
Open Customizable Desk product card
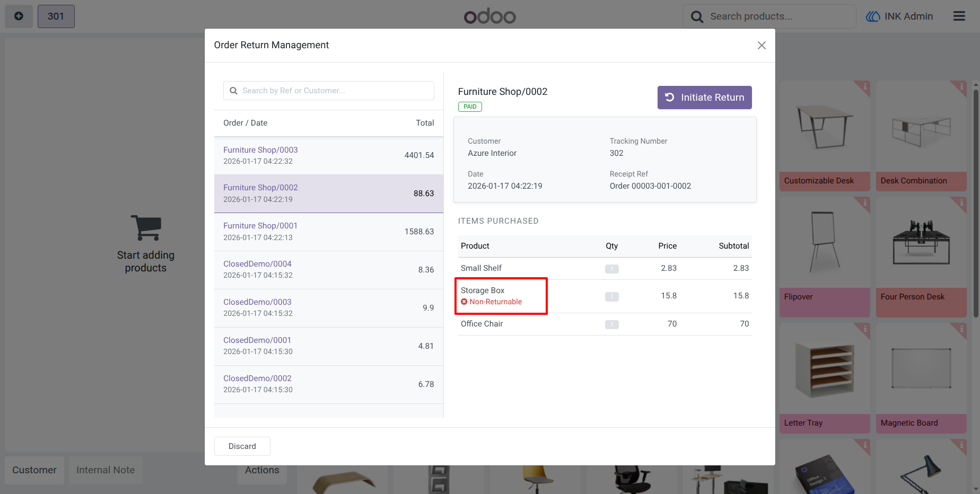coord(825,136)
